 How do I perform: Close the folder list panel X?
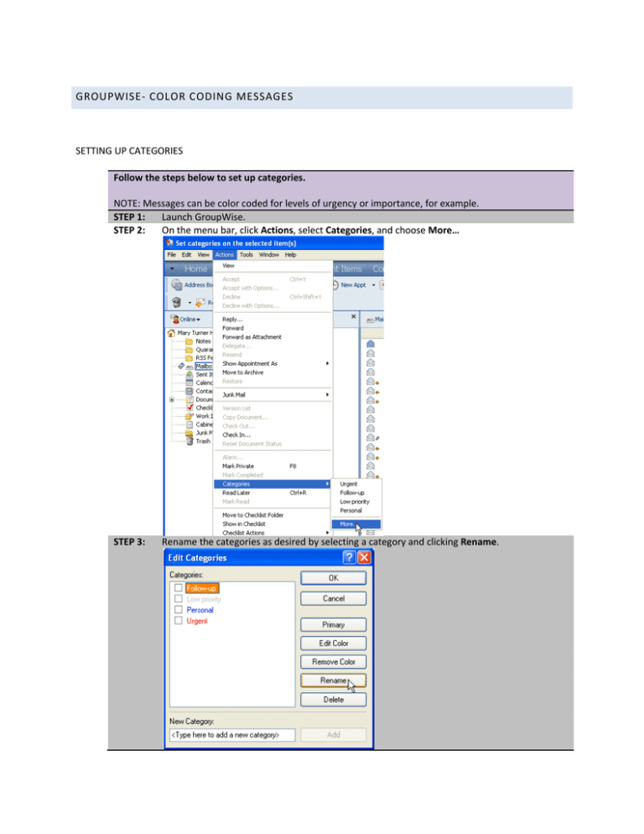[354, 316]
